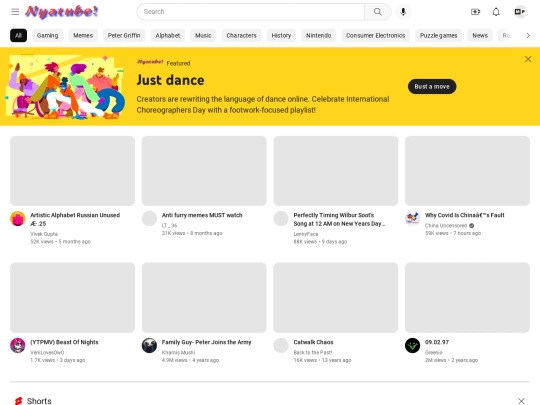The width and height of the screenshot is (540, 405).
Task: Open Greenio channel avatar
Action: coord(412,345)
